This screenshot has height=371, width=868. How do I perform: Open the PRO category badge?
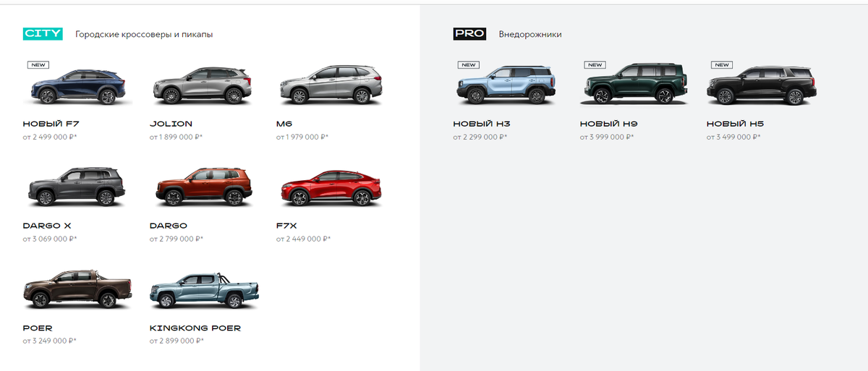[x=469, y=34]
